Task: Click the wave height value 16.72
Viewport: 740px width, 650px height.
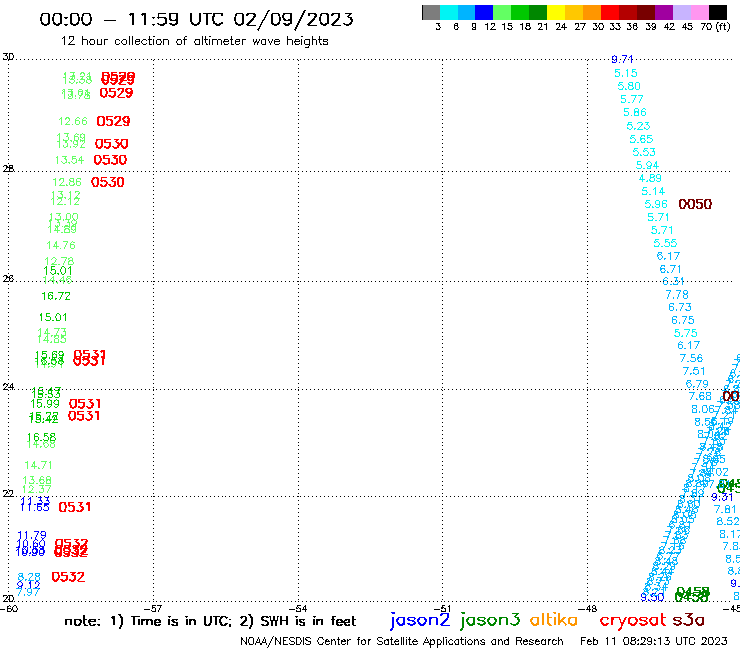Action: [x=56, y=296]
